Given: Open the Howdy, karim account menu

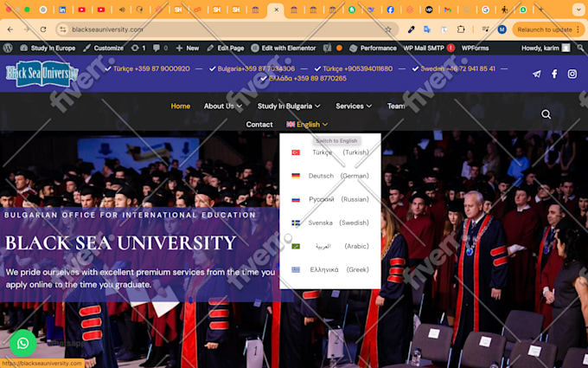Looking at the screenshot, I should 546,48.
